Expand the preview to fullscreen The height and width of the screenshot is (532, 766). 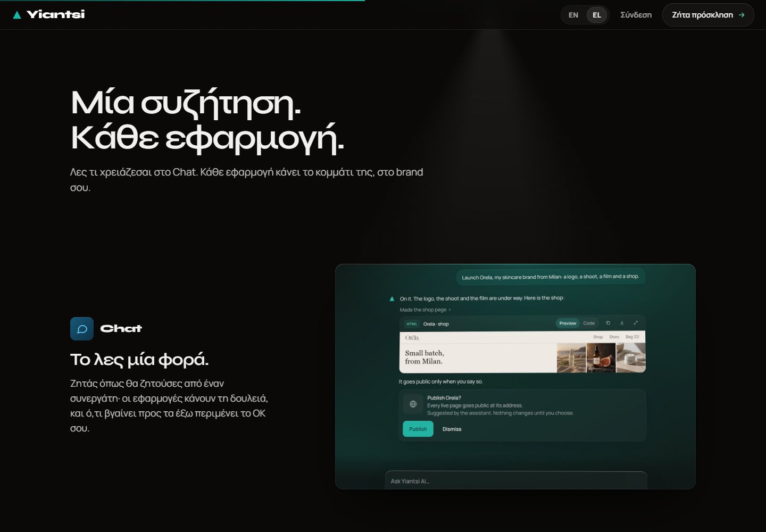pyautogui.click(x=636, y=323)
